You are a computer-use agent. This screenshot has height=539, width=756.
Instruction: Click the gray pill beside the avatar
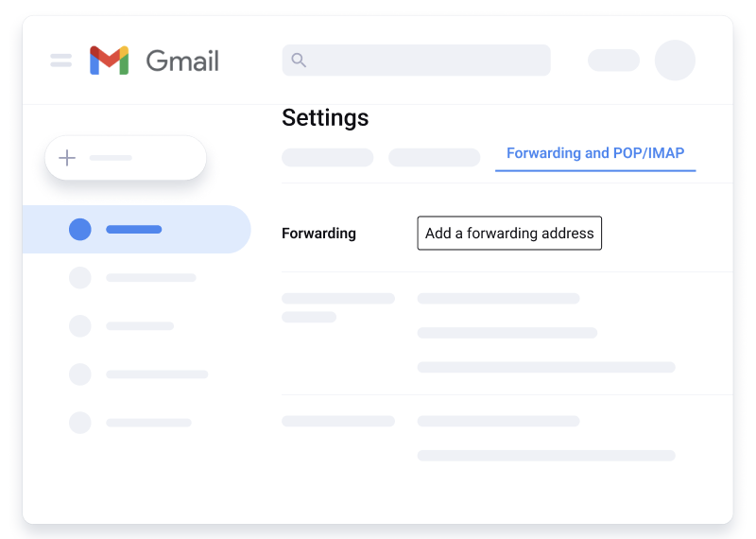[x=613, y=61]
